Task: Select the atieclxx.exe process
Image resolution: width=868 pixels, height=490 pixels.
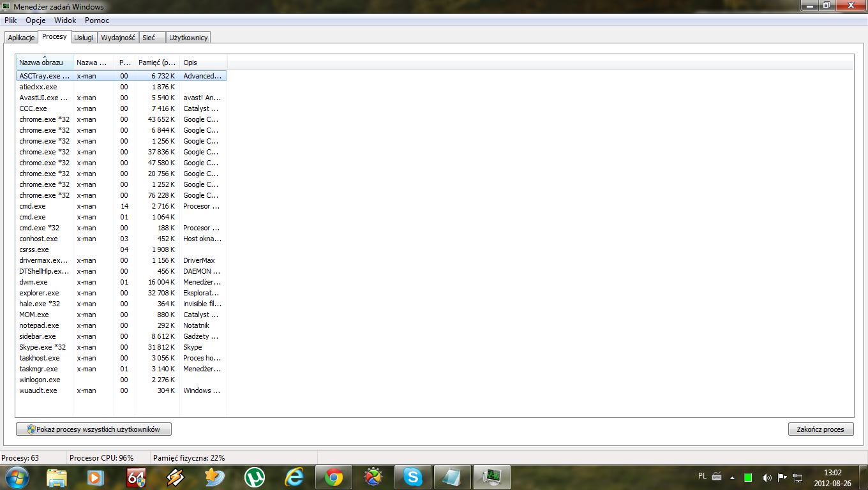Action: click(121, 87)
